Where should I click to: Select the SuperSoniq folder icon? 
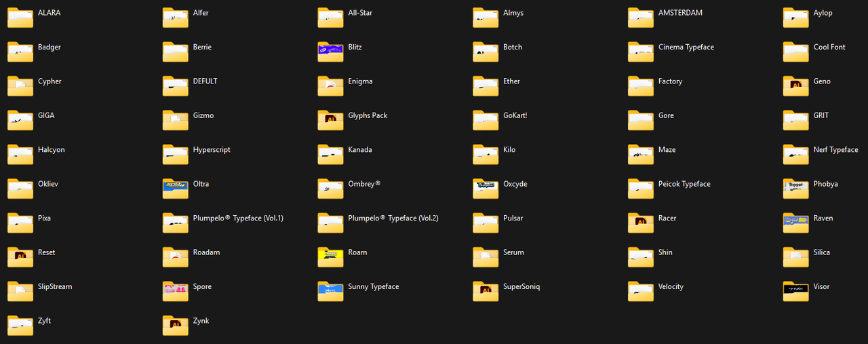(486, 291)
